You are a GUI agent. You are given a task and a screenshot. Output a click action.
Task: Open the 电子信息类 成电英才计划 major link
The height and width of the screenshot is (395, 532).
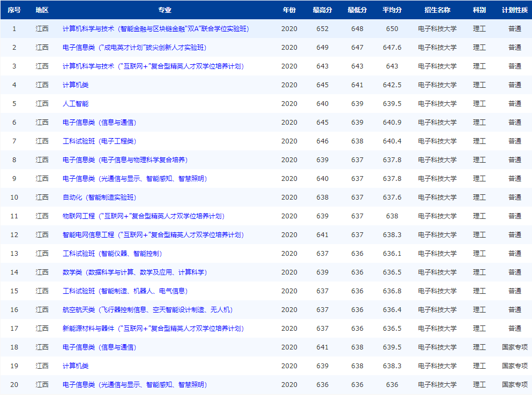(x=134, y=48)
